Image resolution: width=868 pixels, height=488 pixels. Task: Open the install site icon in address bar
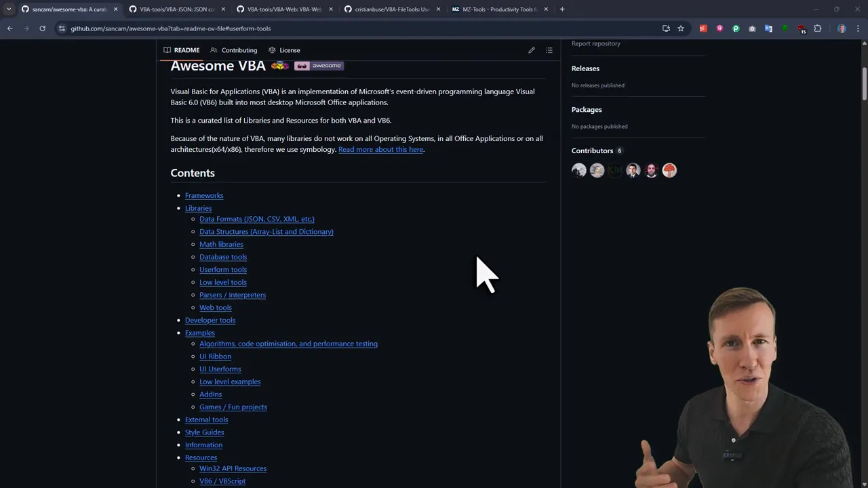tap(667, 28)
